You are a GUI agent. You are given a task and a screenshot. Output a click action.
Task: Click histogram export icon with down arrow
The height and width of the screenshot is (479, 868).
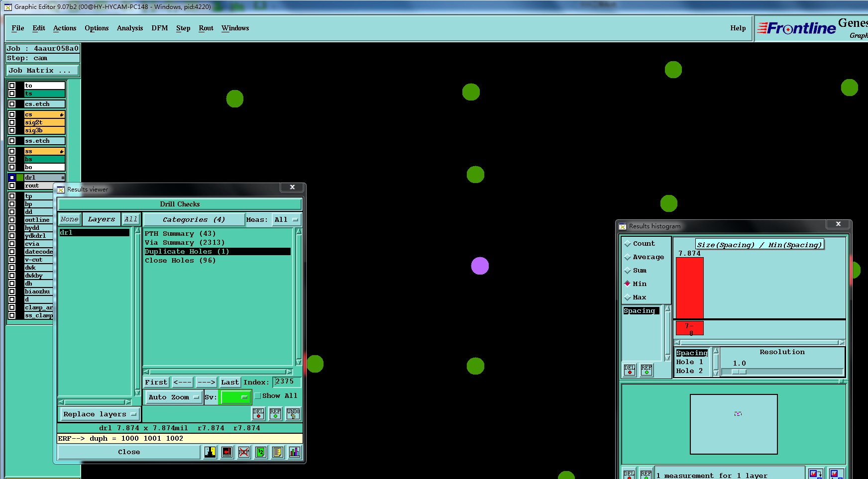pos(815,474)
